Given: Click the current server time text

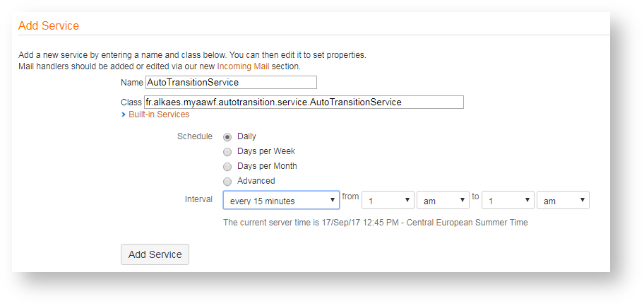Looking at the screenshot, I should [375, 223].
